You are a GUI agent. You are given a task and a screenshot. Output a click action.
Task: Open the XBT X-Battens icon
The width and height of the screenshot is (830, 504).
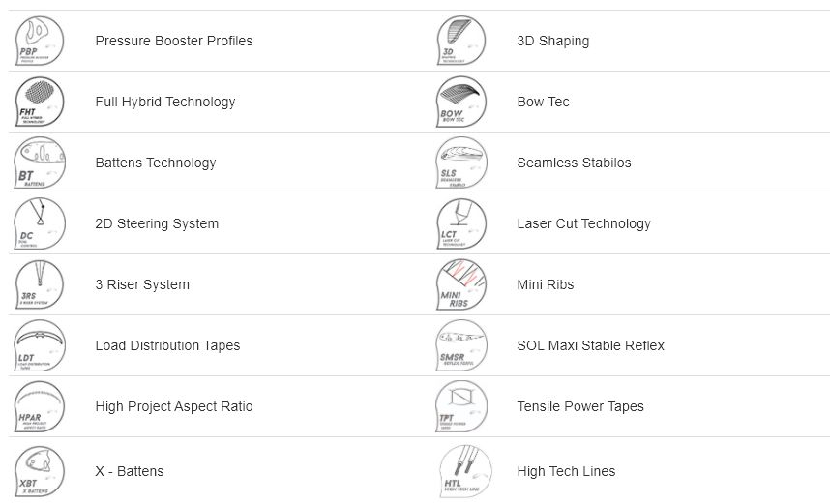tap(40, 471)
